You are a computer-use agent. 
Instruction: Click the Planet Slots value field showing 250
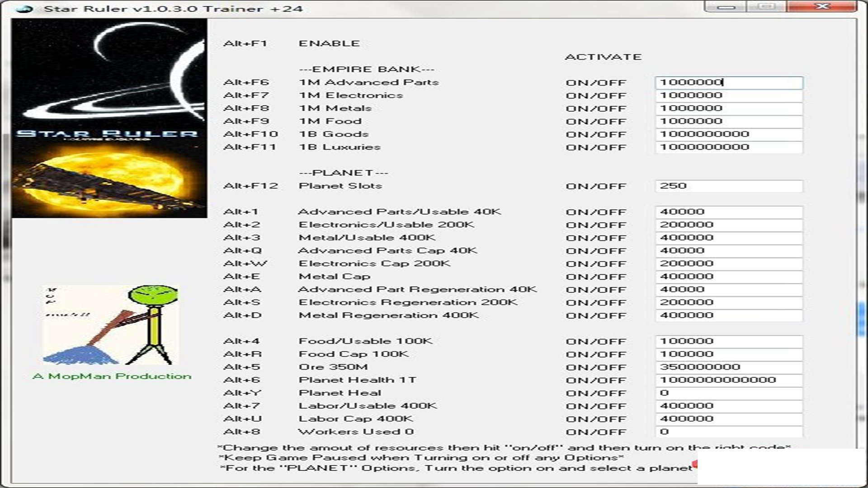pos(728,186)
